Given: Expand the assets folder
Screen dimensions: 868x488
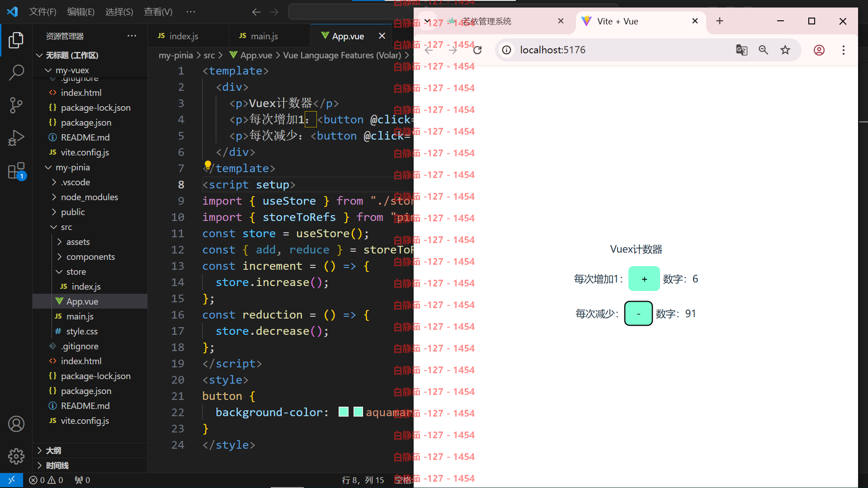Looking at the screenshot, I should coord(90,242).
